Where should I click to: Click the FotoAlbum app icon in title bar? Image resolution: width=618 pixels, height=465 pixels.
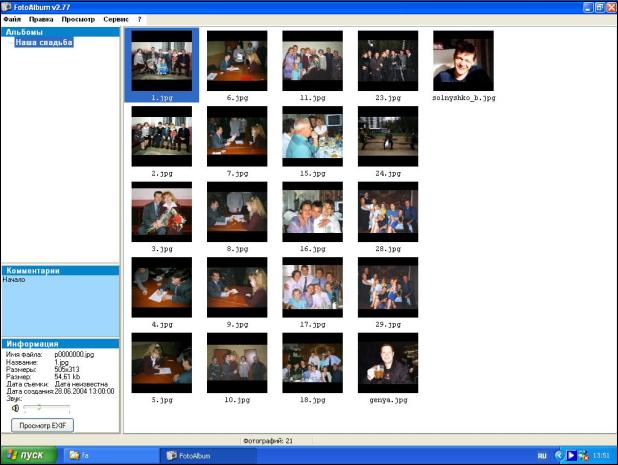[x=8, y=6]
